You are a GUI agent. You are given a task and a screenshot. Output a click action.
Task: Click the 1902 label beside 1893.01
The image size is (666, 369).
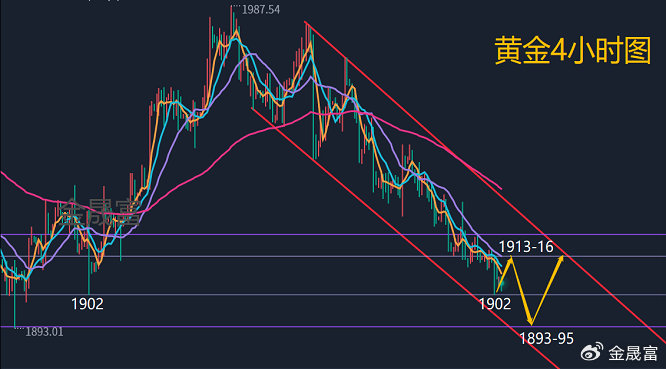coord(87,304)
